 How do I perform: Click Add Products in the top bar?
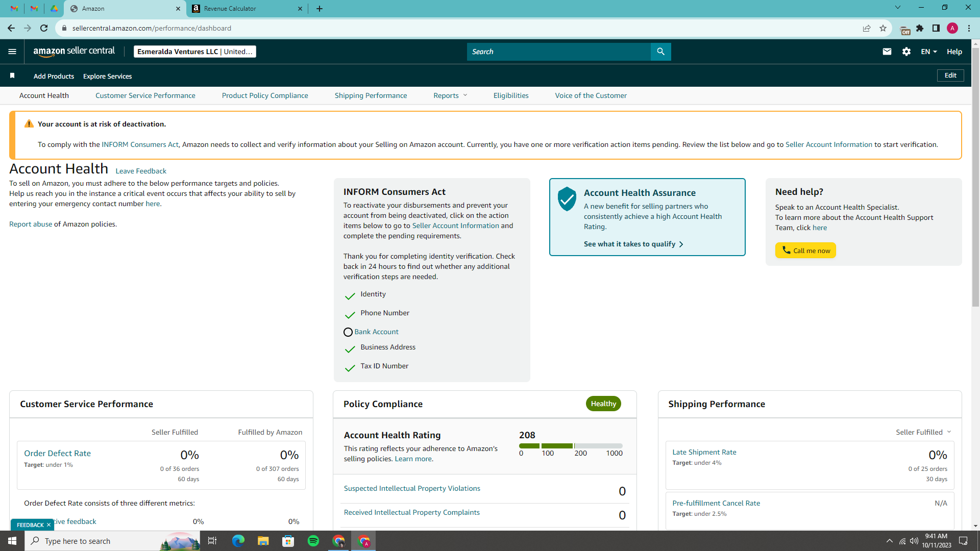tap(54, 76)
